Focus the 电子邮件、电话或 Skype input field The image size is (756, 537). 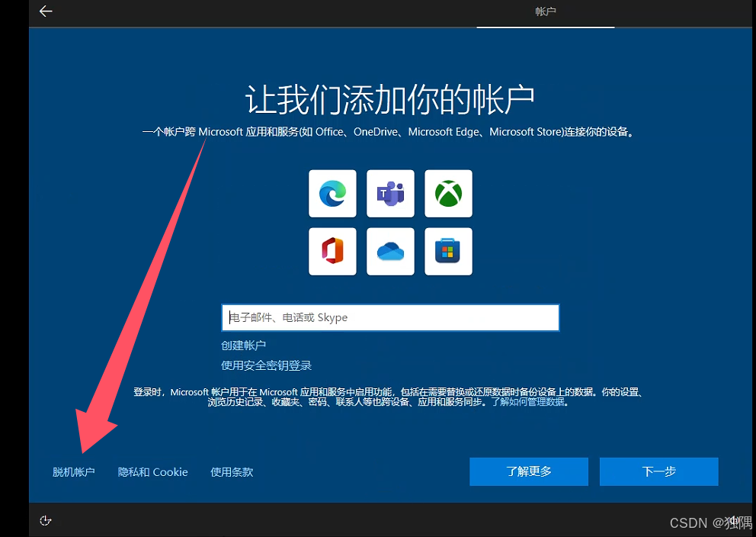coord(390,317)
